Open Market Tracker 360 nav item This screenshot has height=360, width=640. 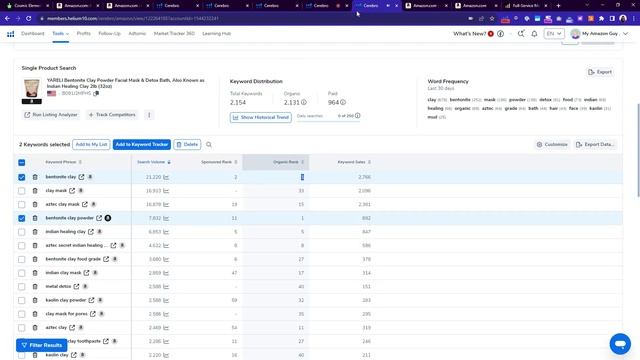174,33
